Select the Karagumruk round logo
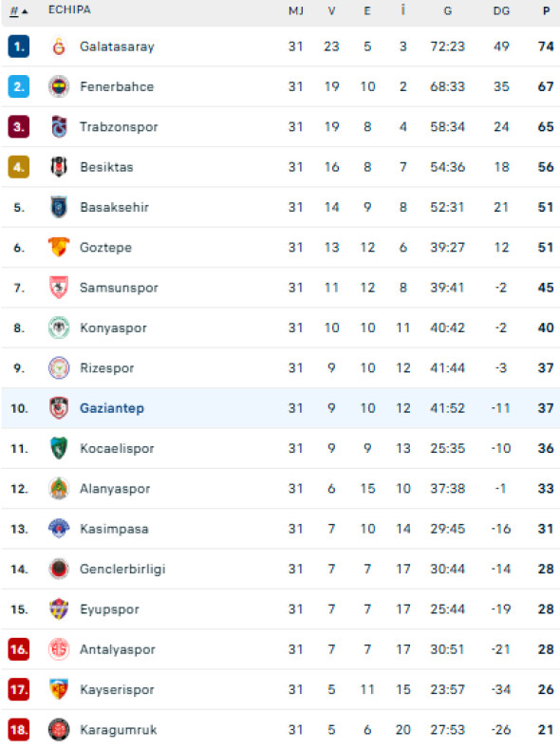 (x=59, y=729)
